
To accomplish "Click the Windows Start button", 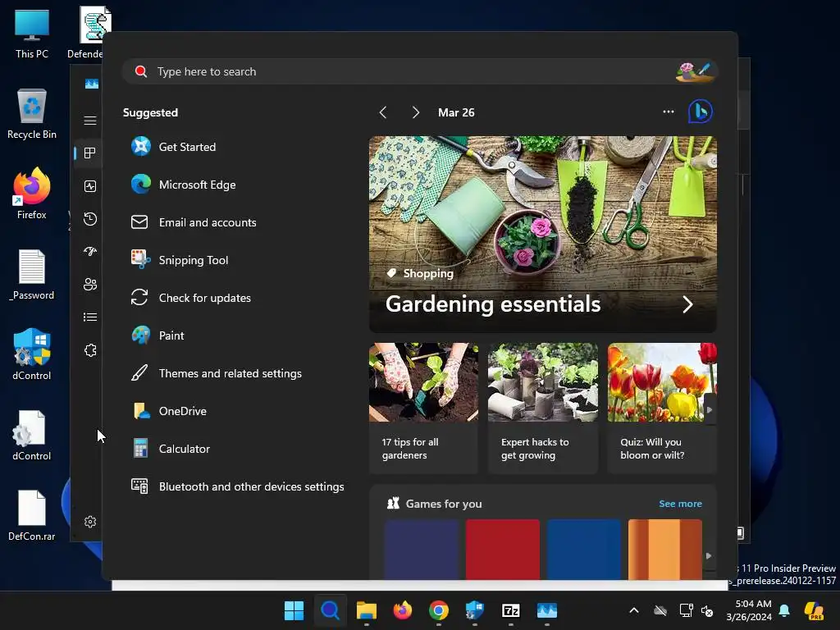I will pos(294,610).
